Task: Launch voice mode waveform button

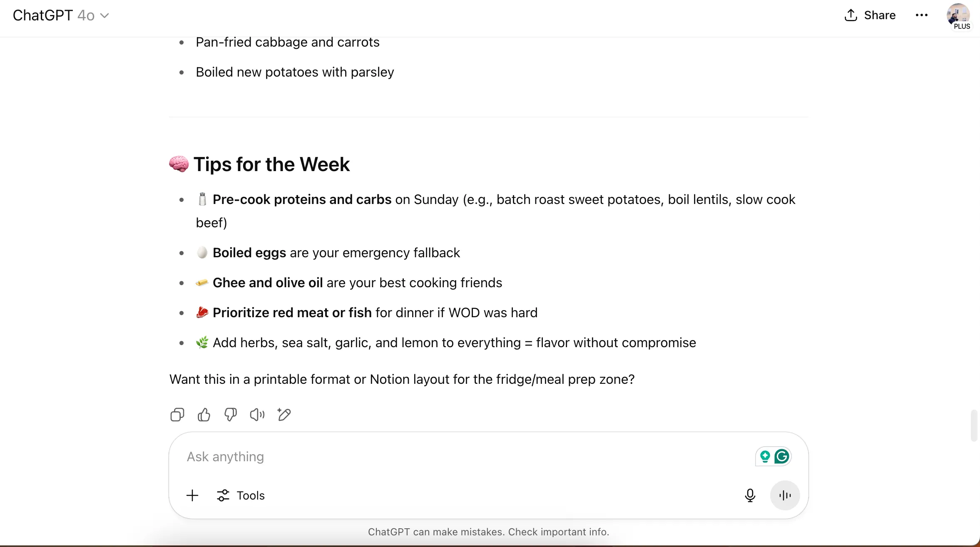Action: [785, 495]
